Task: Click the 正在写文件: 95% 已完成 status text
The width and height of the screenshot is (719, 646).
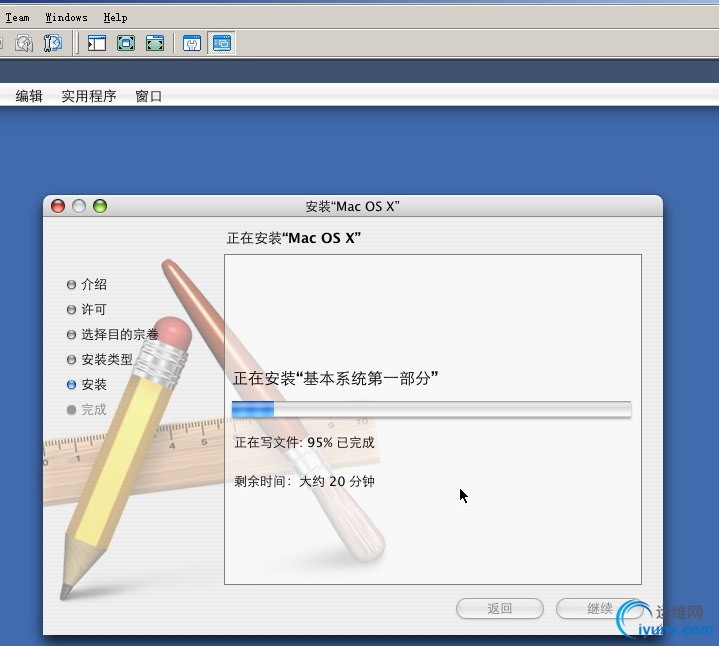Action: click(x=304, y=442)
